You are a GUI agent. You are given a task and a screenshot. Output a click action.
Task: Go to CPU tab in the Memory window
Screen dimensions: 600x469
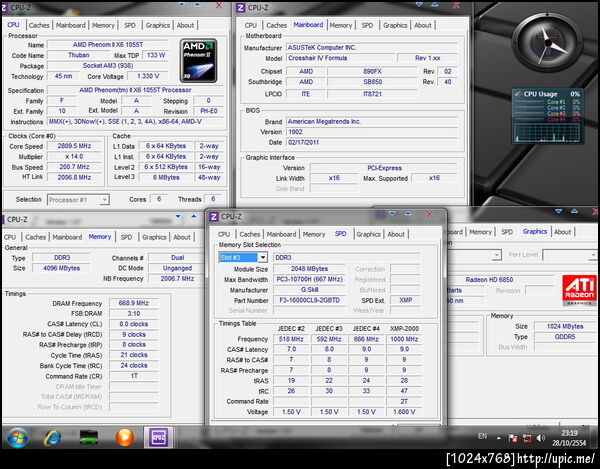pos(10,237)
